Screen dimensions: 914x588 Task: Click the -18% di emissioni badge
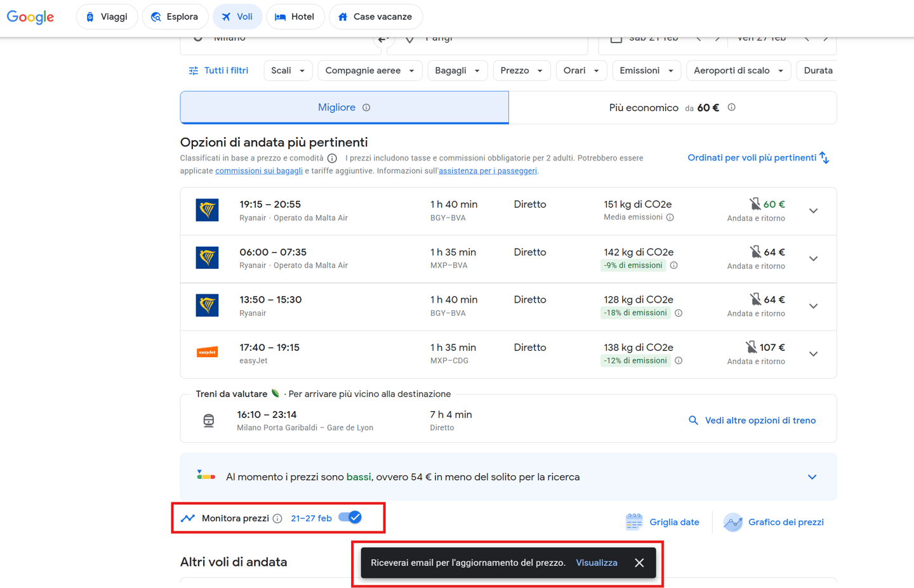click(x=635, y=313)
